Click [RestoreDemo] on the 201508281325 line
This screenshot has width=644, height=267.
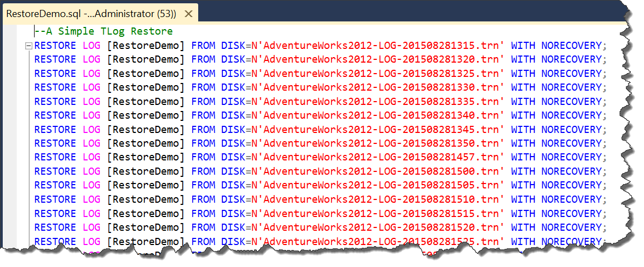click(x=146, y=73)
